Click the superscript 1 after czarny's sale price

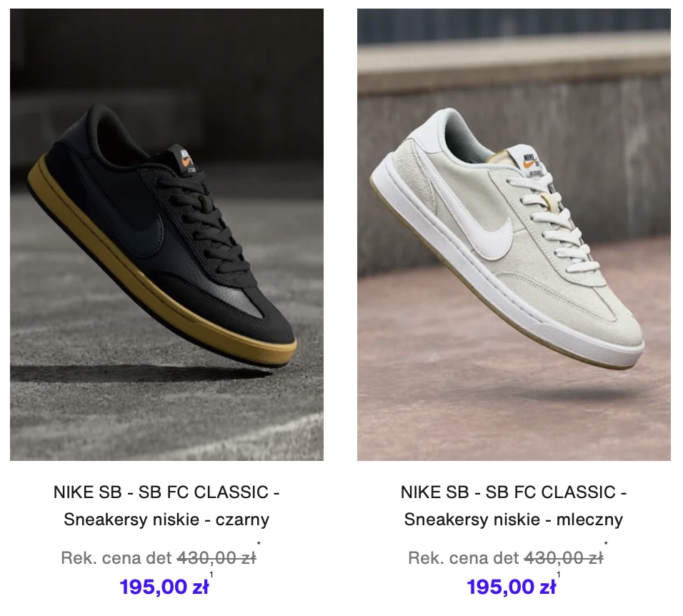[x=211, y=575]
